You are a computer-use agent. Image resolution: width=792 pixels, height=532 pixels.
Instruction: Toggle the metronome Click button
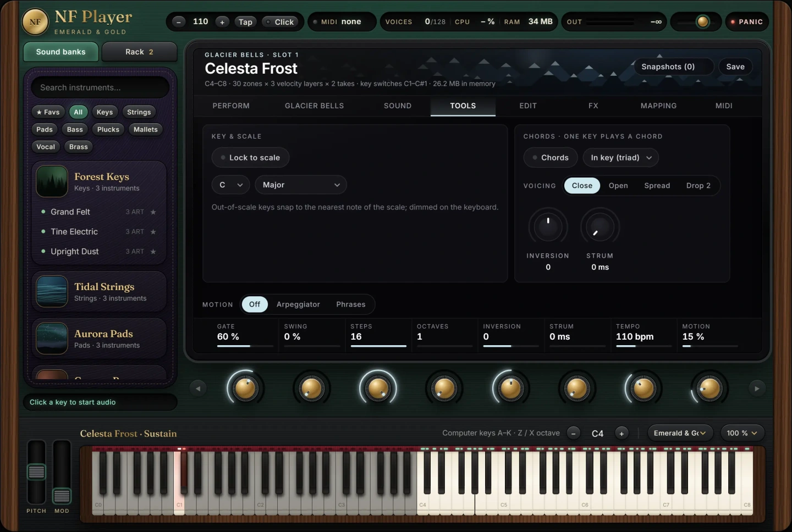pos(280,22)
